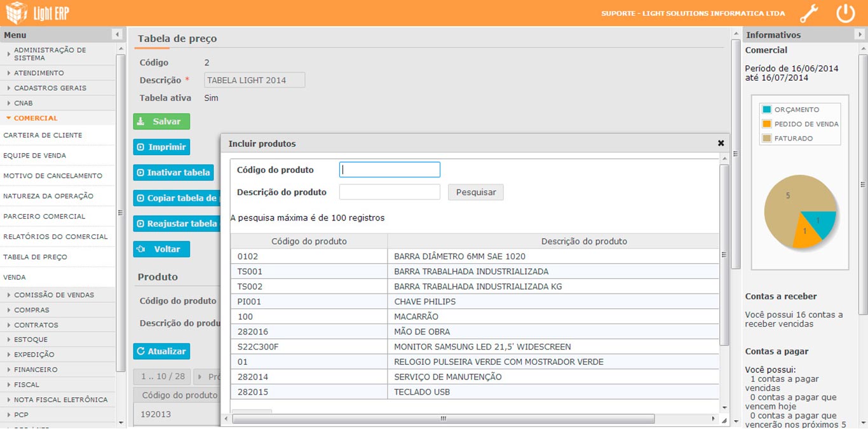Select the MACARRÃO product row
Viewport: 868px width, 429px height.
(474, 317)
